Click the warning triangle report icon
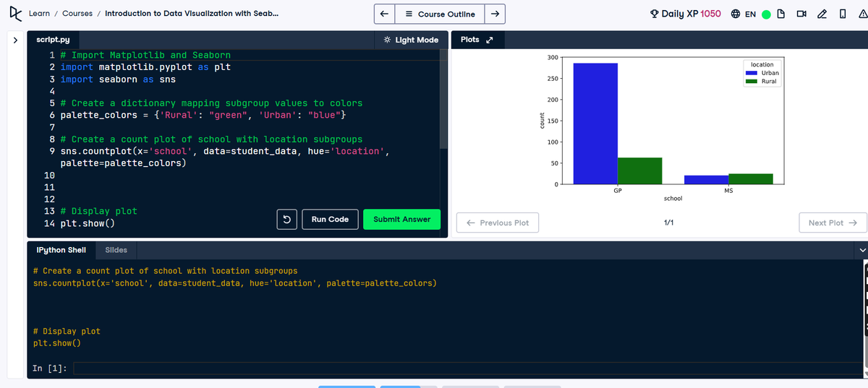The width and height of the screenshot is (868, 388). 862,14
